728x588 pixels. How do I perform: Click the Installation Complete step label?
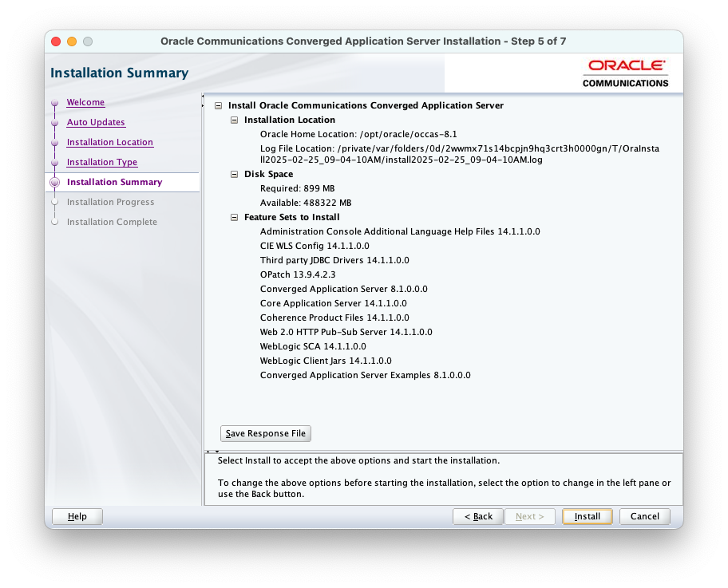point(112,222)
